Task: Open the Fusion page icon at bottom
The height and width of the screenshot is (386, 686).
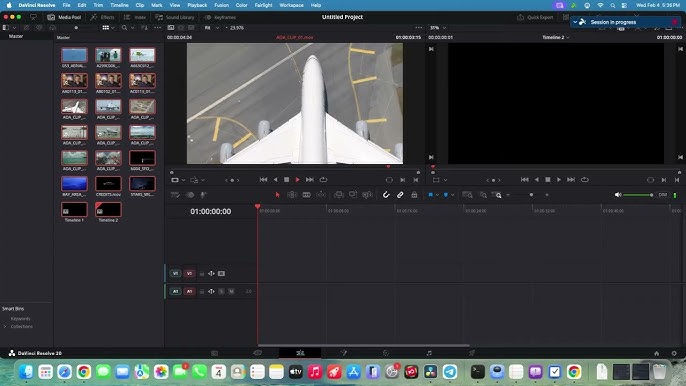Action: click(343, 353)
